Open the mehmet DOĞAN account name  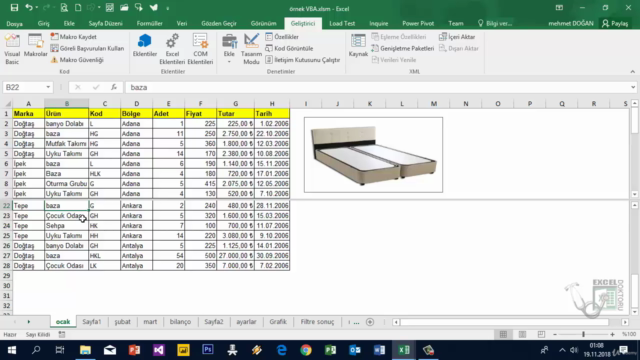pos(571,24)
